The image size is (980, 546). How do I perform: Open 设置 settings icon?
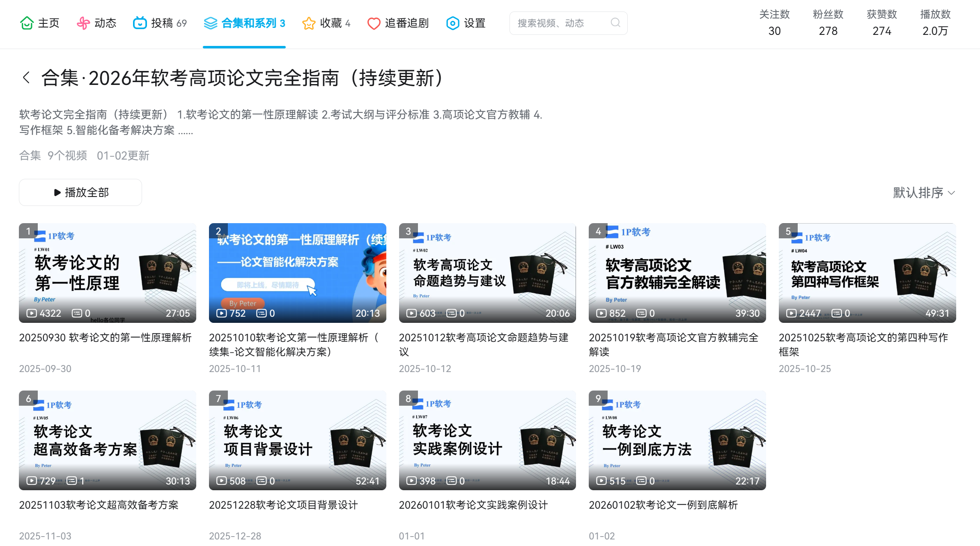pyautogui.click(x=452, y=23)
